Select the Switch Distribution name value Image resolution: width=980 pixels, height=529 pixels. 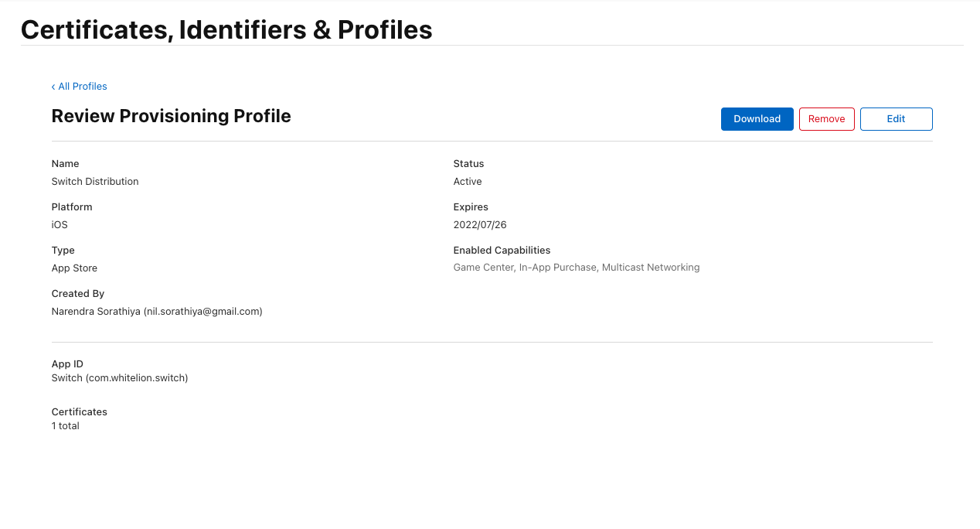95,182
